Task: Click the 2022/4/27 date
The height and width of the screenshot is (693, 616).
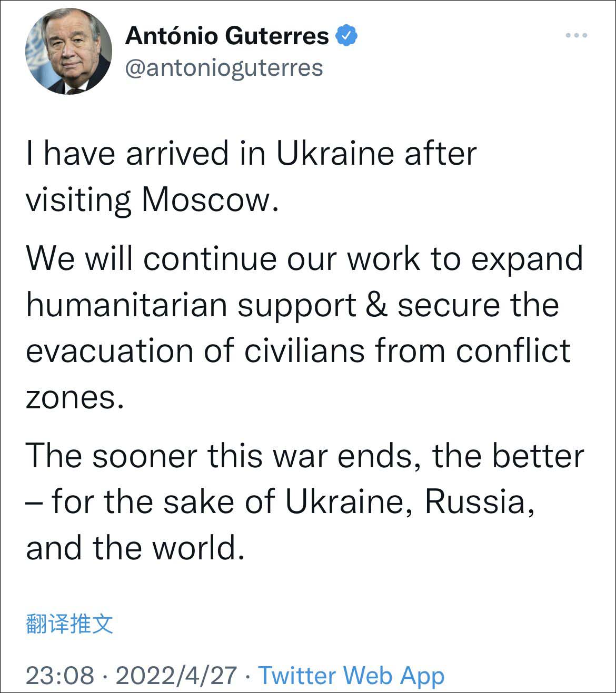Action: (x=176, y=675)
